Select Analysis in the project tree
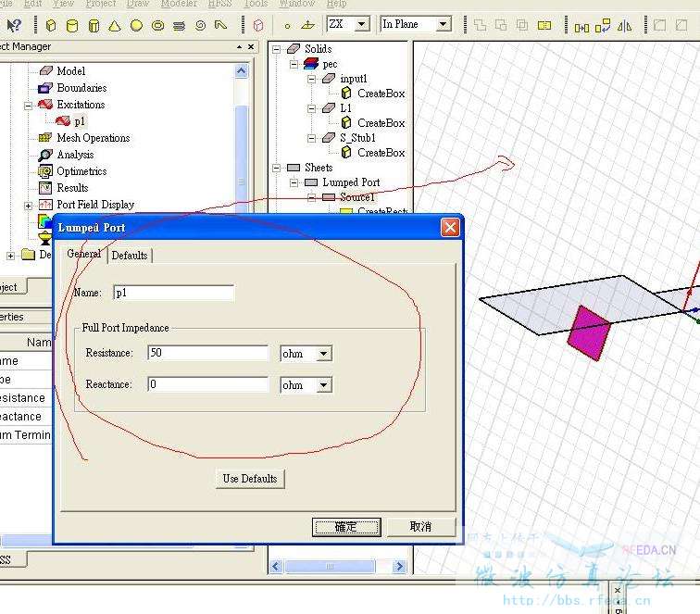 tap(75, 155)
